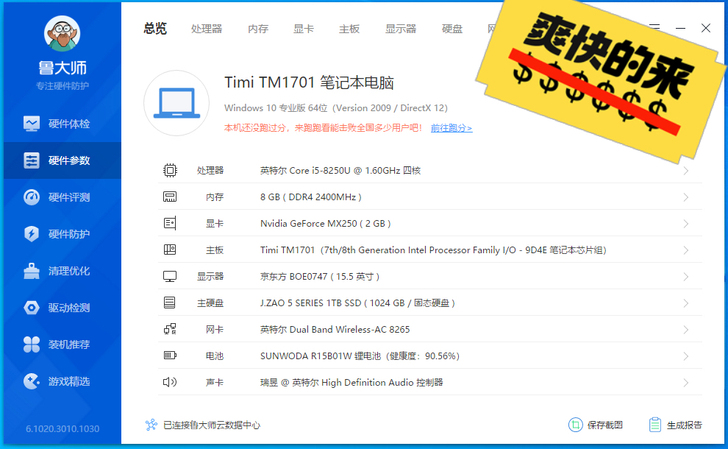Switch to the 总览 tab
The image size is (728, 449).
click(155, 29)
